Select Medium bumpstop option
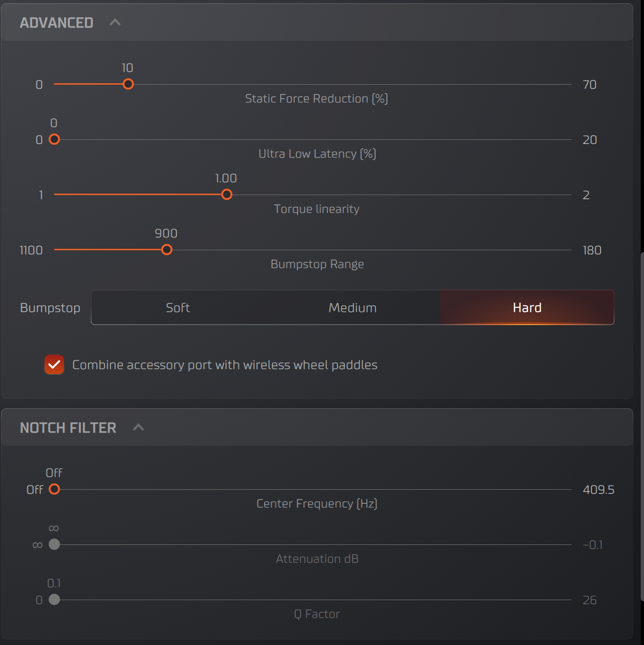644x645 pixels. 352,308
